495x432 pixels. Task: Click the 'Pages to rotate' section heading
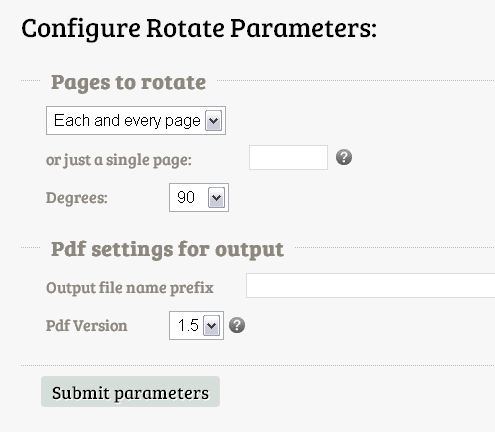(128, 82)
